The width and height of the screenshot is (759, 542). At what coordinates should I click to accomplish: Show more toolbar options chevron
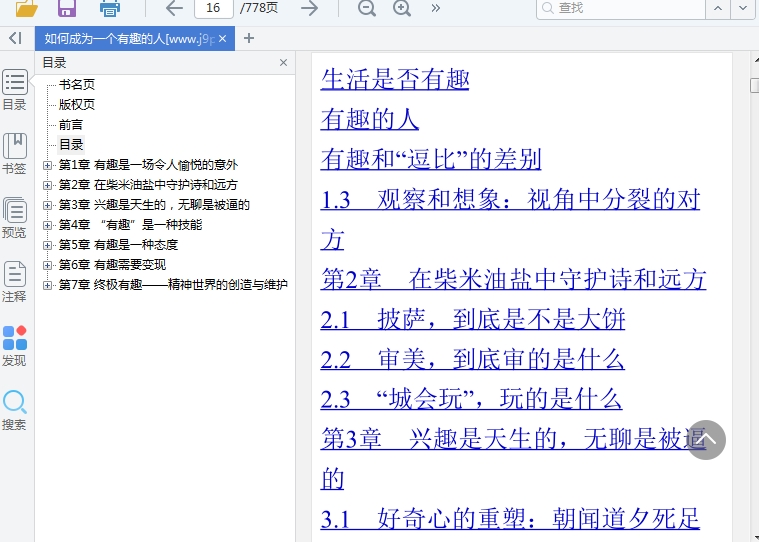[x=436, y=8]
